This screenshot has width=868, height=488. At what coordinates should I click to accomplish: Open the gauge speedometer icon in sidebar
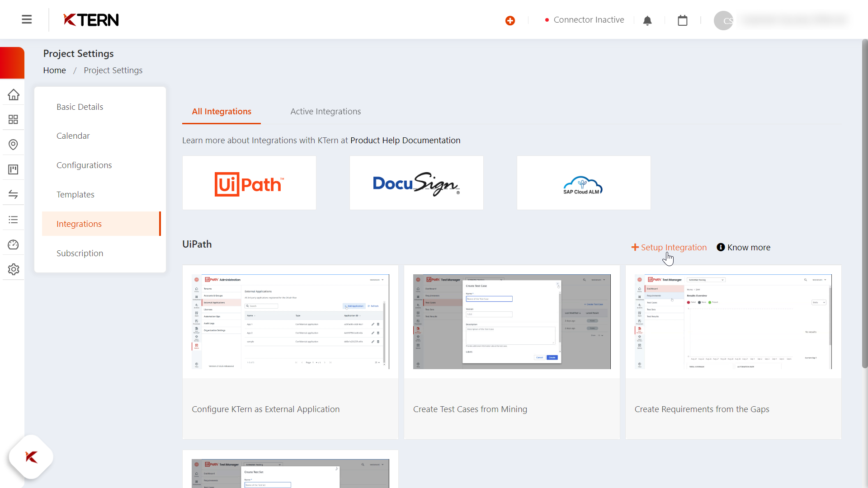13,244
